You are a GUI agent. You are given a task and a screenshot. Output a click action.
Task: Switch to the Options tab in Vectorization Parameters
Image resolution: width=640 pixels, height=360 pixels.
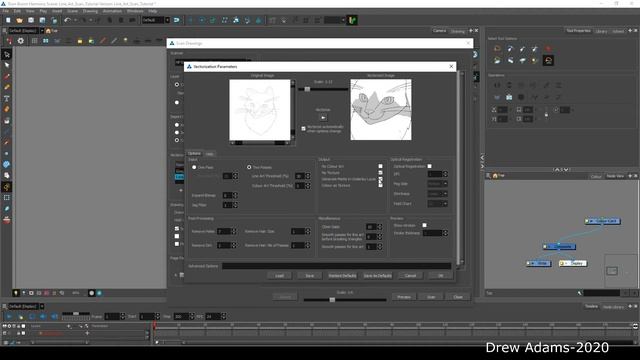194,153
